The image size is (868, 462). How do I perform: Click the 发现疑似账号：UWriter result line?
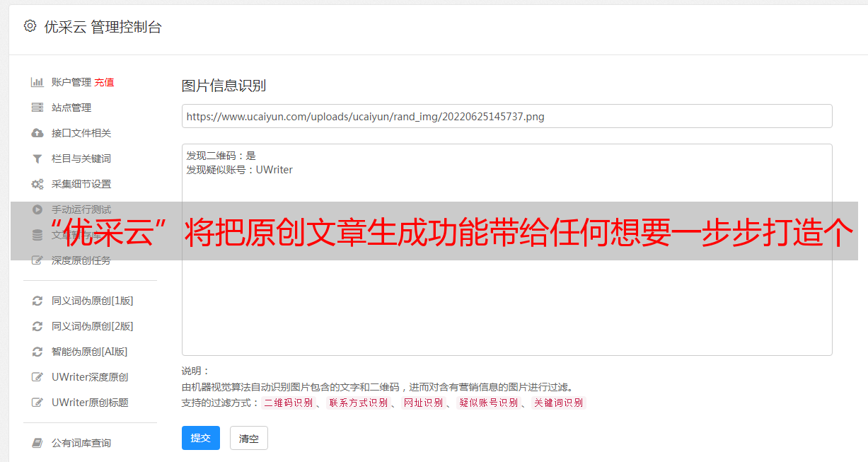click(239, 170)
